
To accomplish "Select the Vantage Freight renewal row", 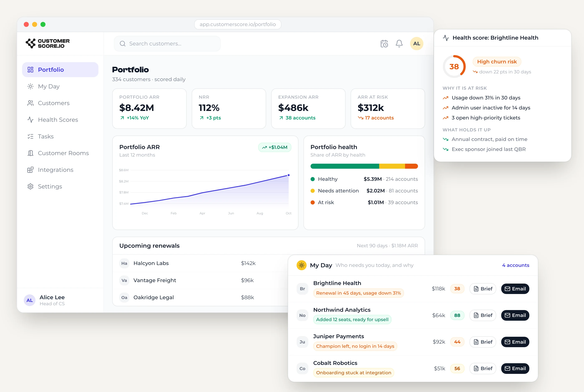I will [200, 280].
